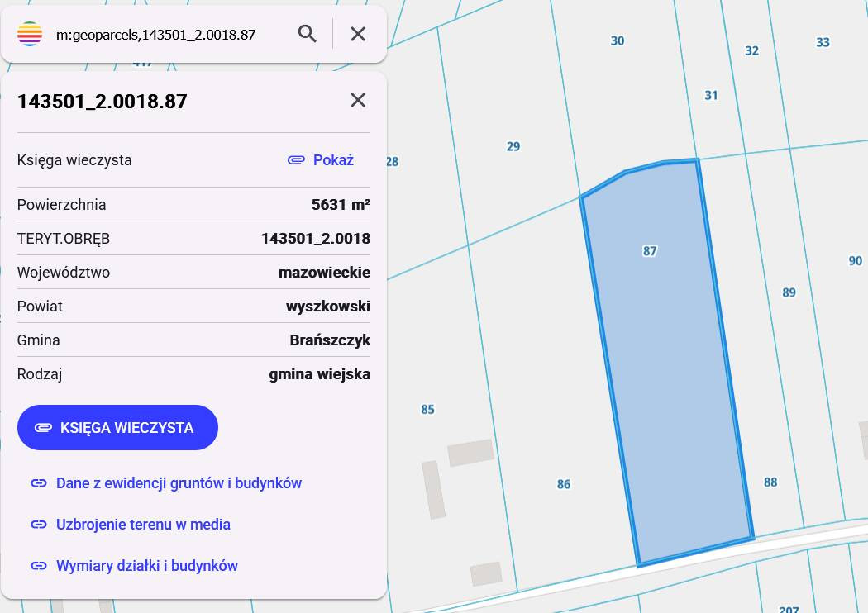The width and height of the screenshot is (868, 613).
Task: Open Uzbrojenie terenu w media link
Action: point(143,524)
